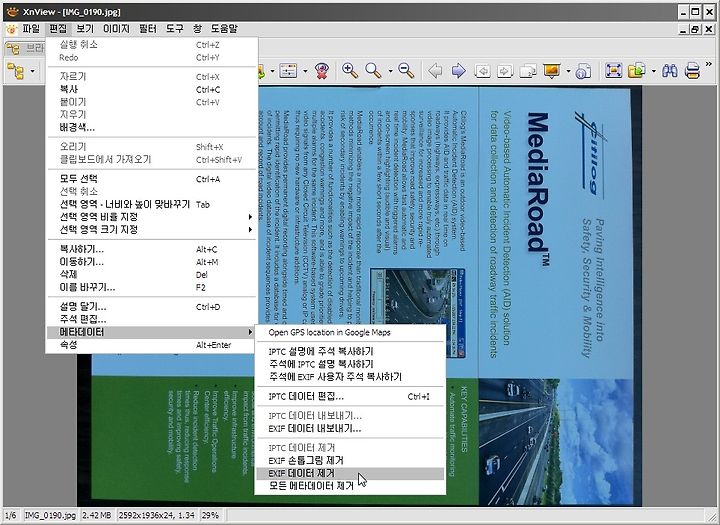Choose 배경색... menu entry

(152, 127)
